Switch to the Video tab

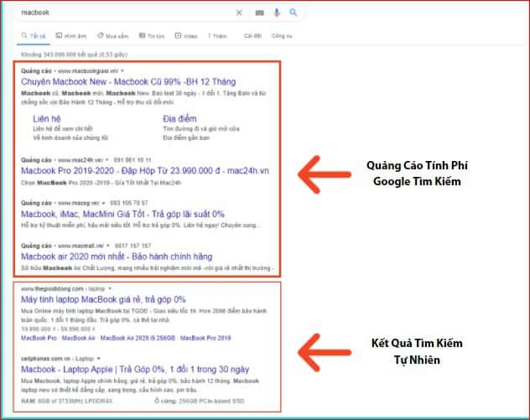tap(186, 36)
